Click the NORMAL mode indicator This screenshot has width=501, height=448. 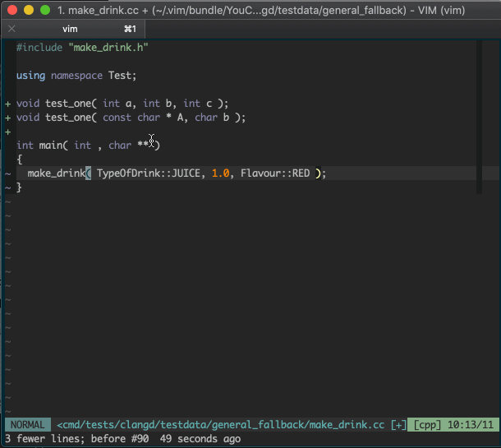(x=28, y=425)
